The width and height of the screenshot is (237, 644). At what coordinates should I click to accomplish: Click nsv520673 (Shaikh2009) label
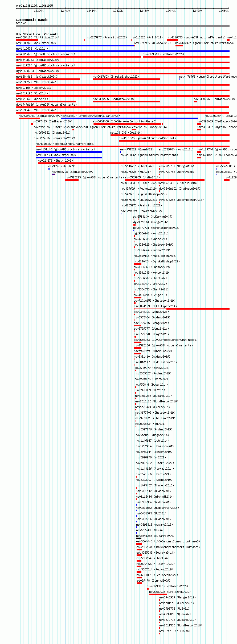[55, 161]
